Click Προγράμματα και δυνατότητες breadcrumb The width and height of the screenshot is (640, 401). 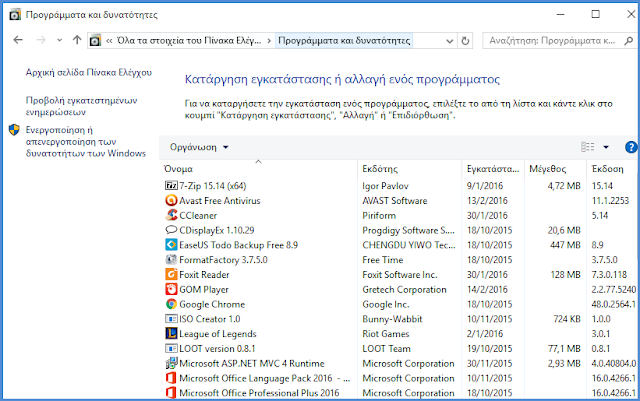click(344, 41)
